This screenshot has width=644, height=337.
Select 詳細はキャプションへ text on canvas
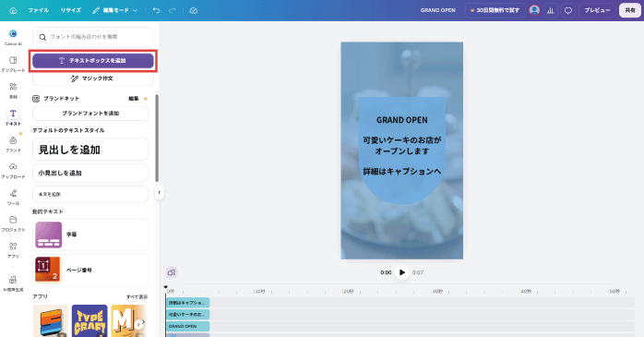tap(402, 172)
